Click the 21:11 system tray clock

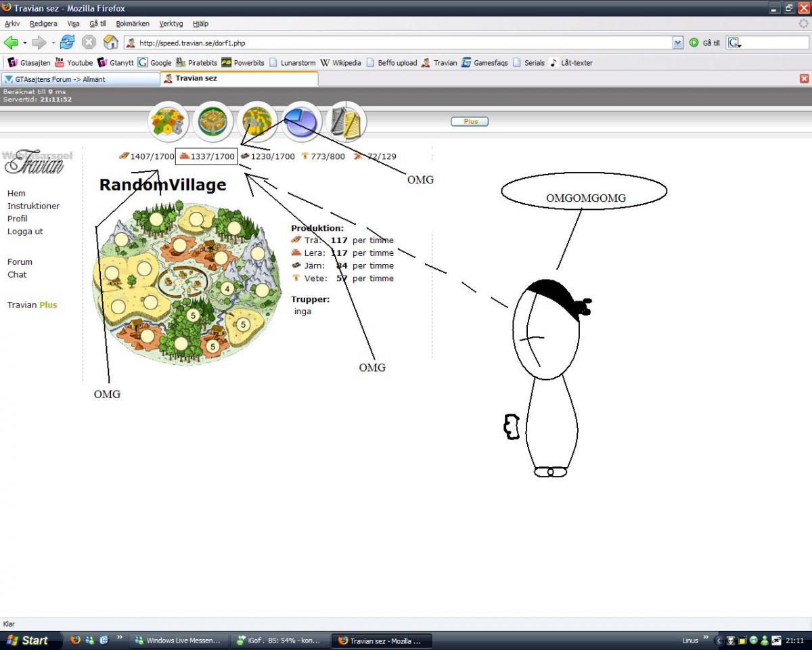click(795, 641)
